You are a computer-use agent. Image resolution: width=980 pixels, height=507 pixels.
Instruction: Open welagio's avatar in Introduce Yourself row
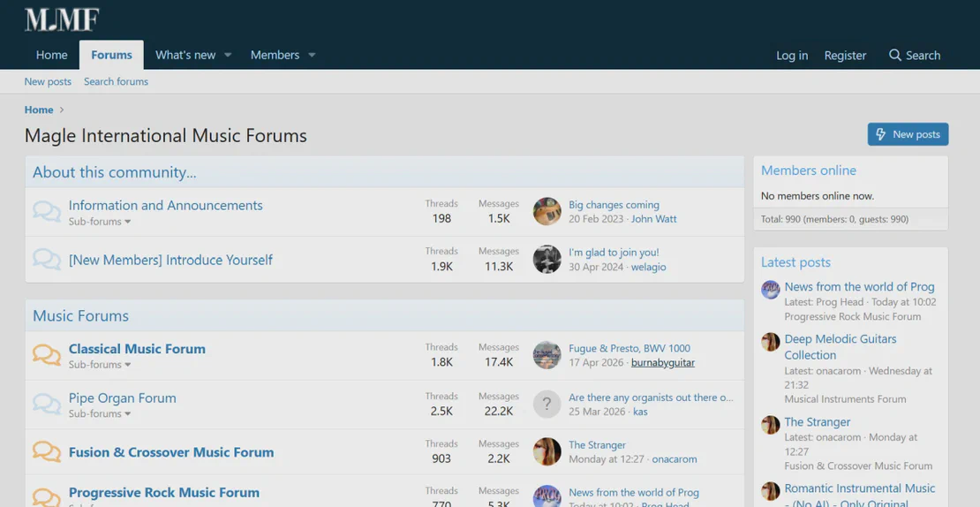coord(547,259)
